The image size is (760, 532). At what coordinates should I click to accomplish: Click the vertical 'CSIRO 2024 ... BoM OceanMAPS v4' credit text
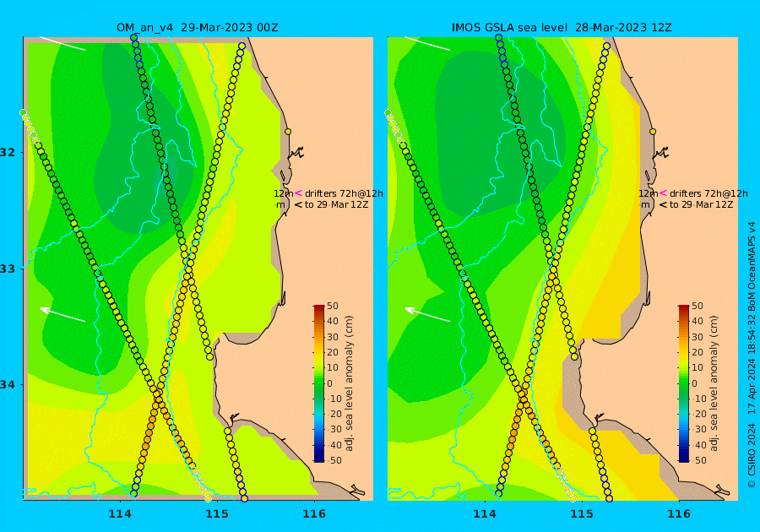(x=752, y=356)
